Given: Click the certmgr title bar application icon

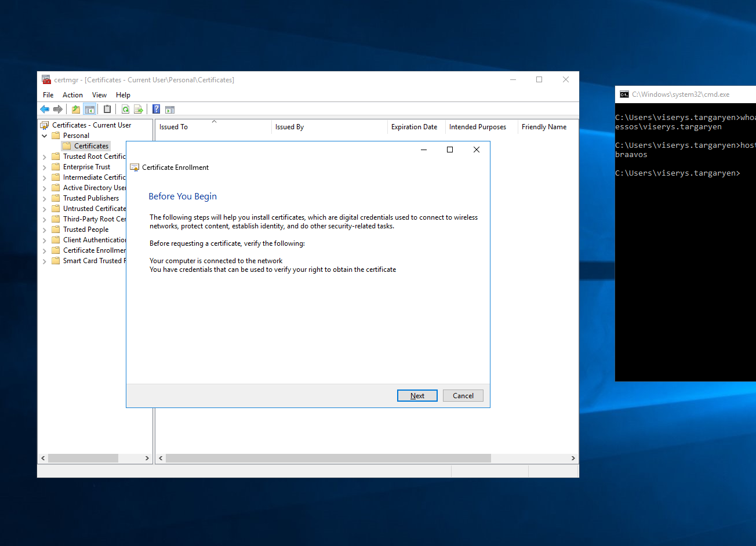Looking at the screenshot, I should [46, 79].
